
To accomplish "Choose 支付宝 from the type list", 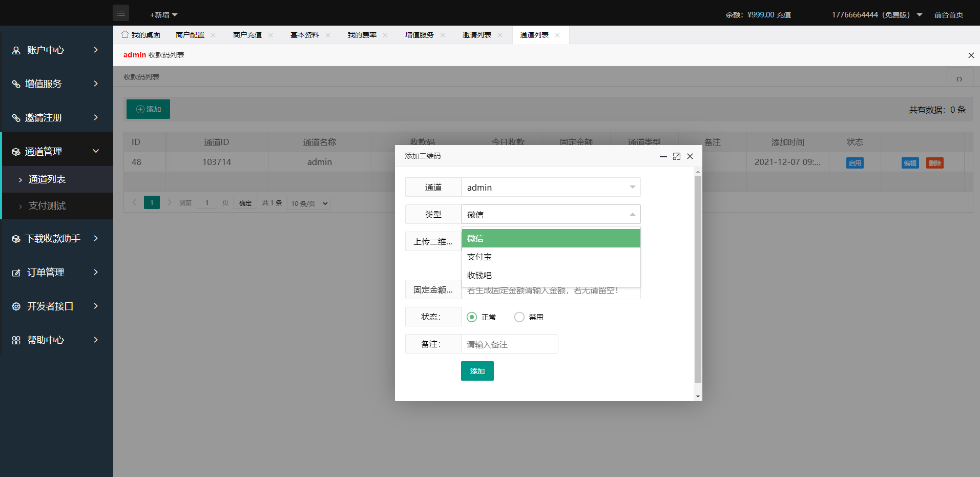I will click(x=551, y=257).
